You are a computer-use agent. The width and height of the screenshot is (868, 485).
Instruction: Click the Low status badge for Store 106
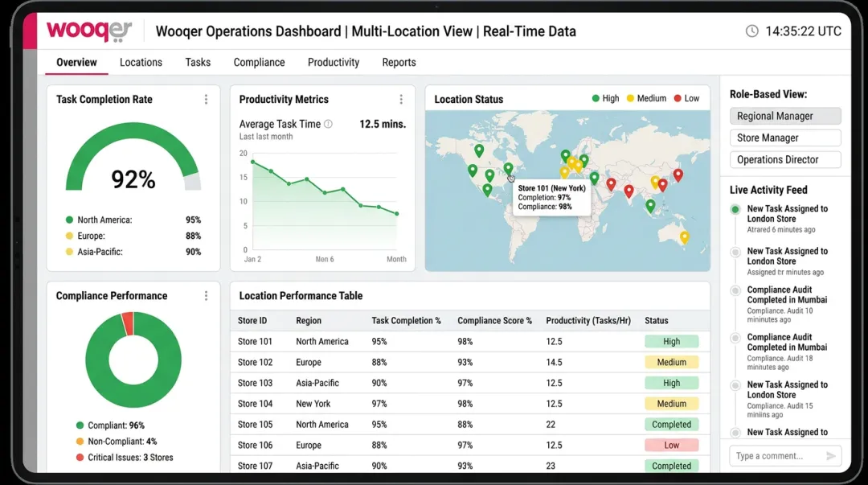click(671, 445)
